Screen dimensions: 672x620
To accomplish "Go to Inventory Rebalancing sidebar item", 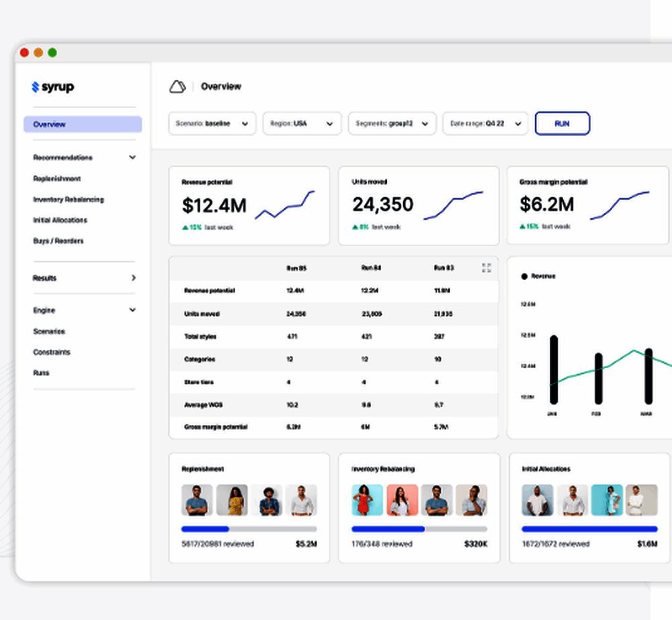I will (69, 200).
